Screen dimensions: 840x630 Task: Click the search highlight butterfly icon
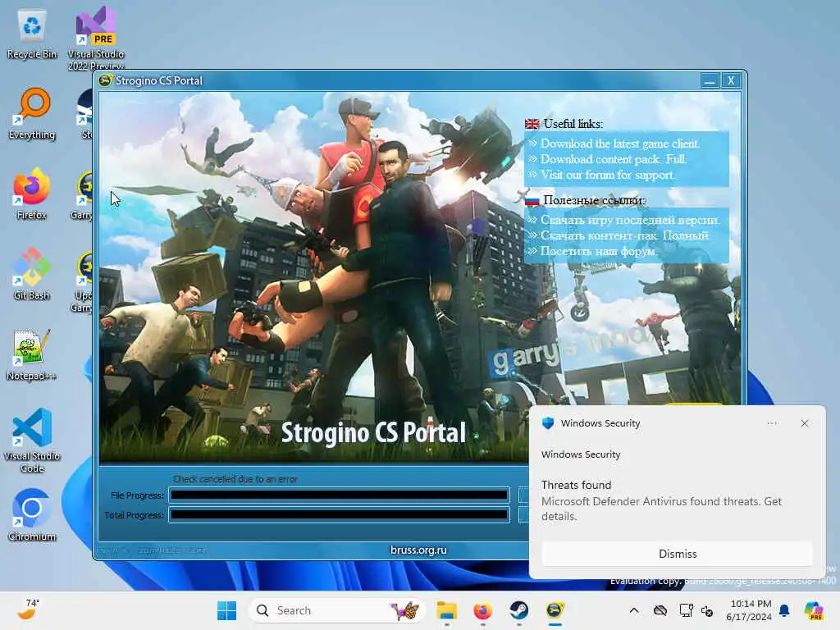point(405,610)
